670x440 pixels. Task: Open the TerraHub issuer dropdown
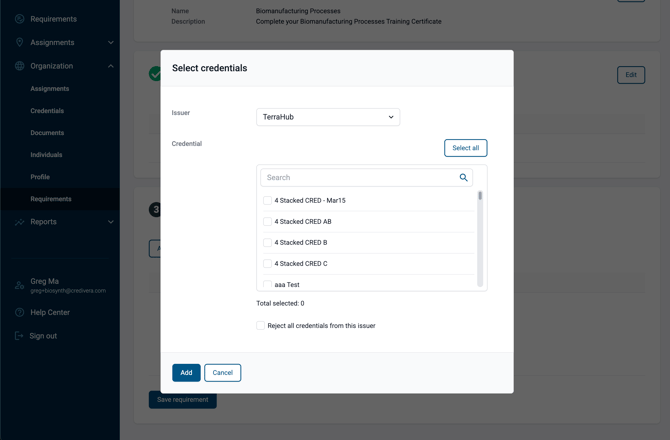[x=328, y=117]
